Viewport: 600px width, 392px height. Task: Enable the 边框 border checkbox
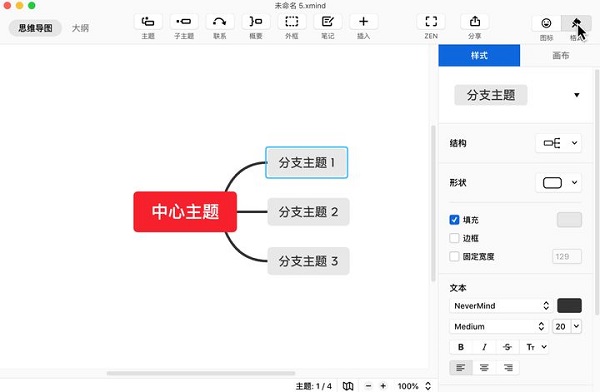coord(454,238)
